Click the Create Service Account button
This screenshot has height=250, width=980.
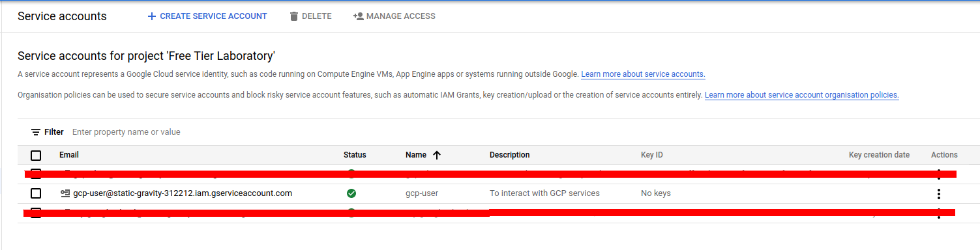click(207, 16)
